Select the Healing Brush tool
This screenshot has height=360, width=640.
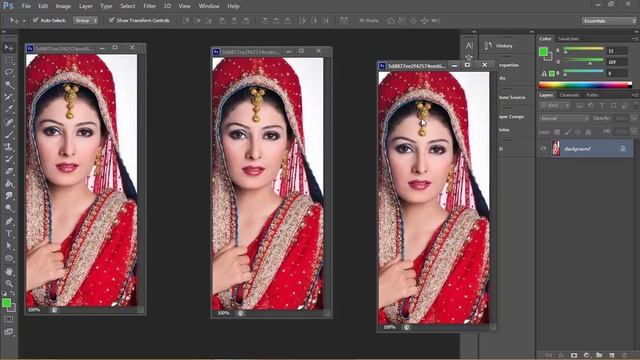(9, 122)
